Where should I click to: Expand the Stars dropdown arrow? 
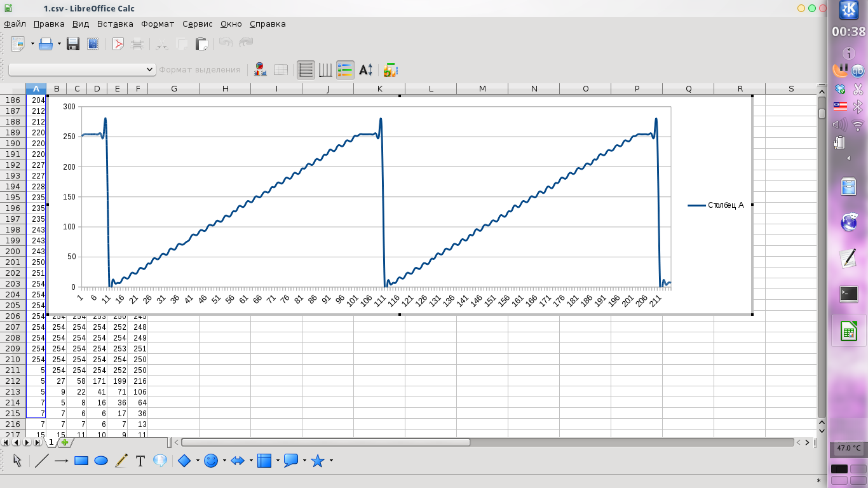click(x=331, y=461)
